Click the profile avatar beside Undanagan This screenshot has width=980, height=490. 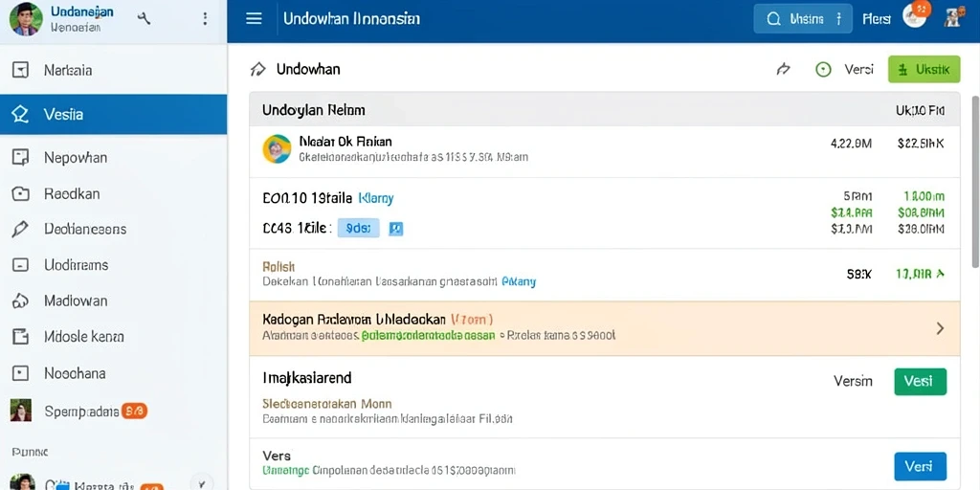tap(26, 19)
